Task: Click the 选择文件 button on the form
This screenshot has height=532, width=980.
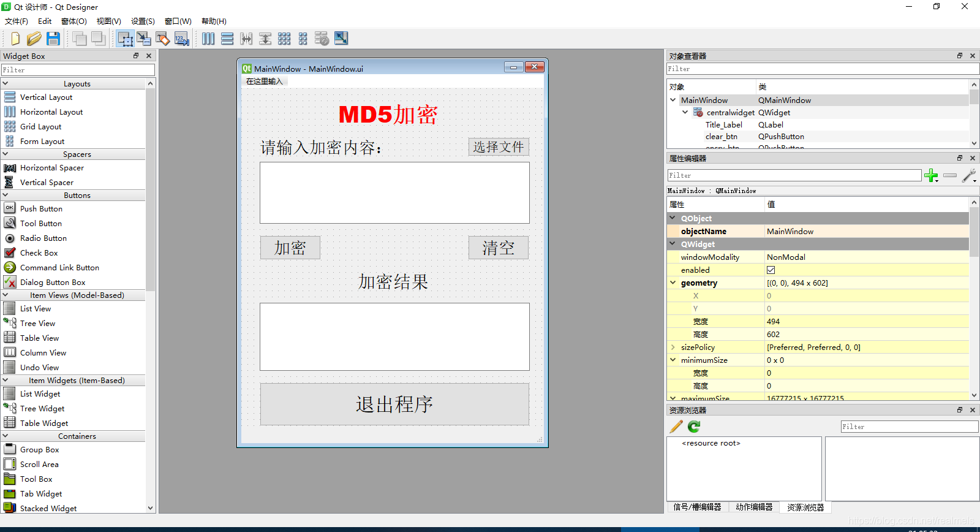Action: (499, 147)
